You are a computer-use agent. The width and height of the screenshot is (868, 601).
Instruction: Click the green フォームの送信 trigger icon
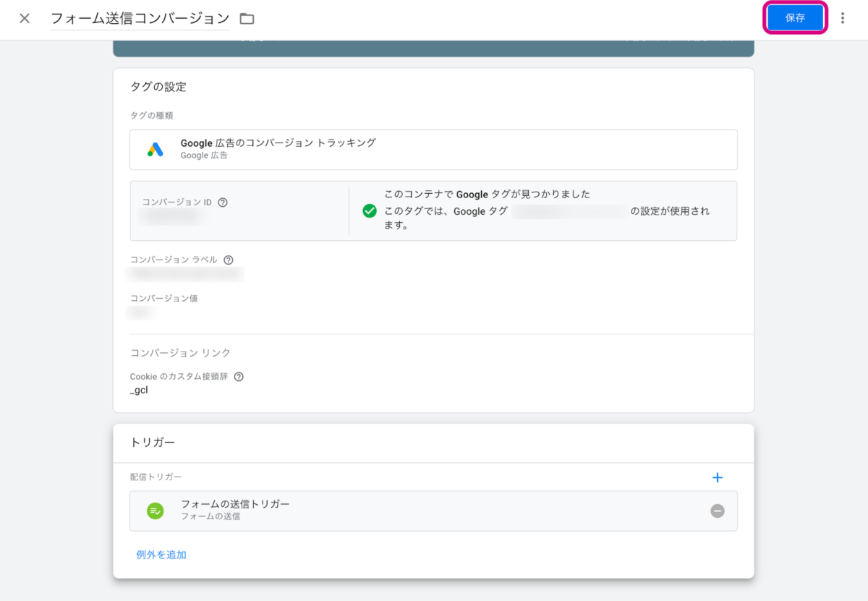156,511
